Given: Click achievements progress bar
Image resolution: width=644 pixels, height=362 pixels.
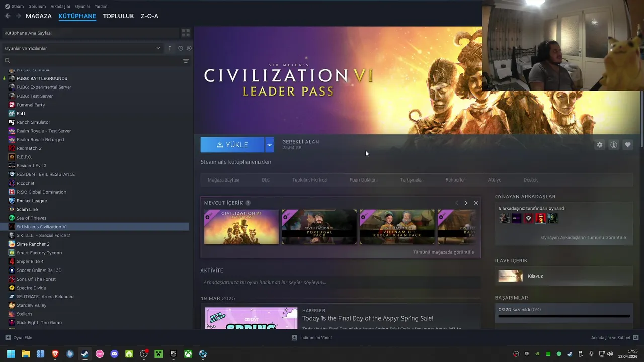Looking at the screenshot, I should [x=563, y=316].
